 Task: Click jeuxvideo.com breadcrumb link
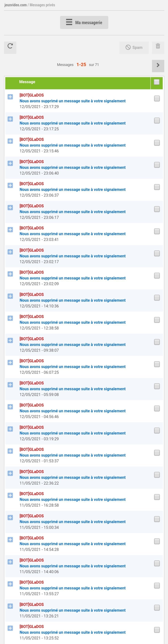point(16,5)
